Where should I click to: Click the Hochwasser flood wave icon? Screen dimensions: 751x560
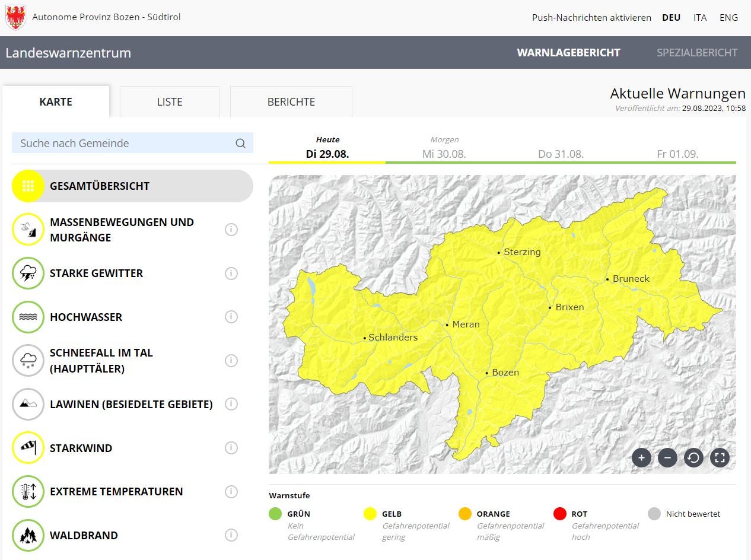pos(28,317)
